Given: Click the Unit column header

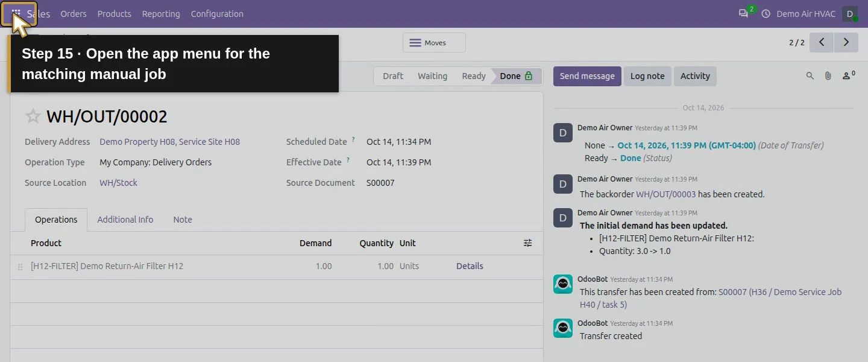Looking at the screenshot, I should tap(407, 243).
